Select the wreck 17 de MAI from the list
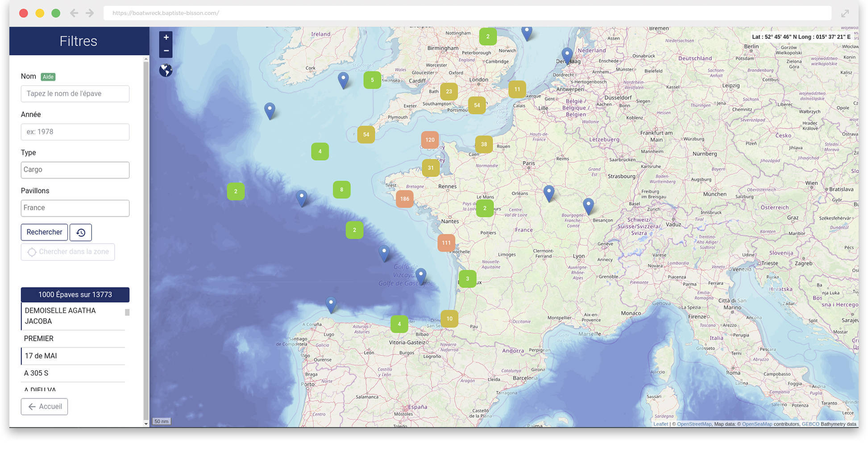Screen dimensions: 868x453 tap(40, 356)
